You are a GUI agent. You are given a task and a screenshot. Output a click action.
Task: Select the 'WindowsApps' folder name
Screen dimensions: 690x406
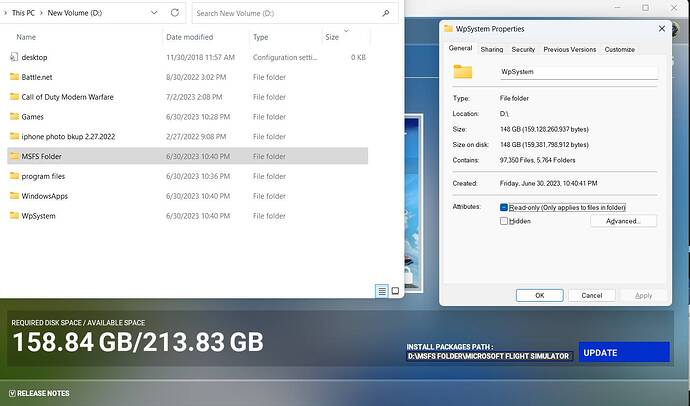(x=44, y=196)
